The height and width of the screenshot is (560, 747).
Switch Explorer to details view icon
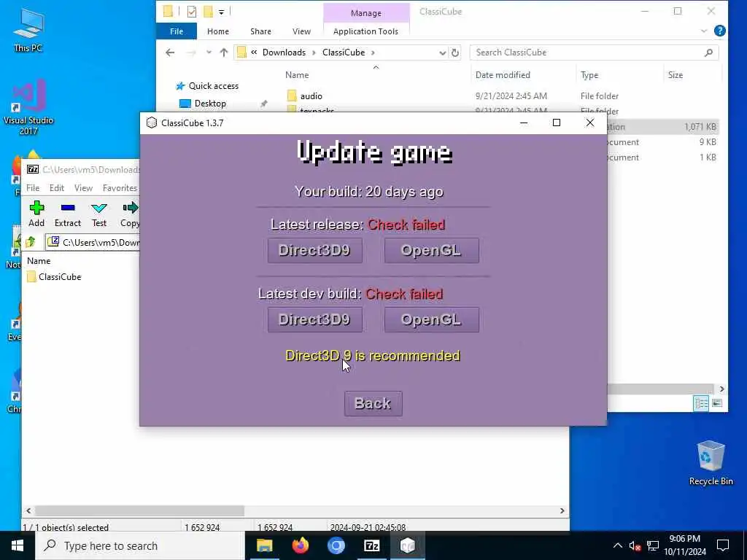pos(701,403)
